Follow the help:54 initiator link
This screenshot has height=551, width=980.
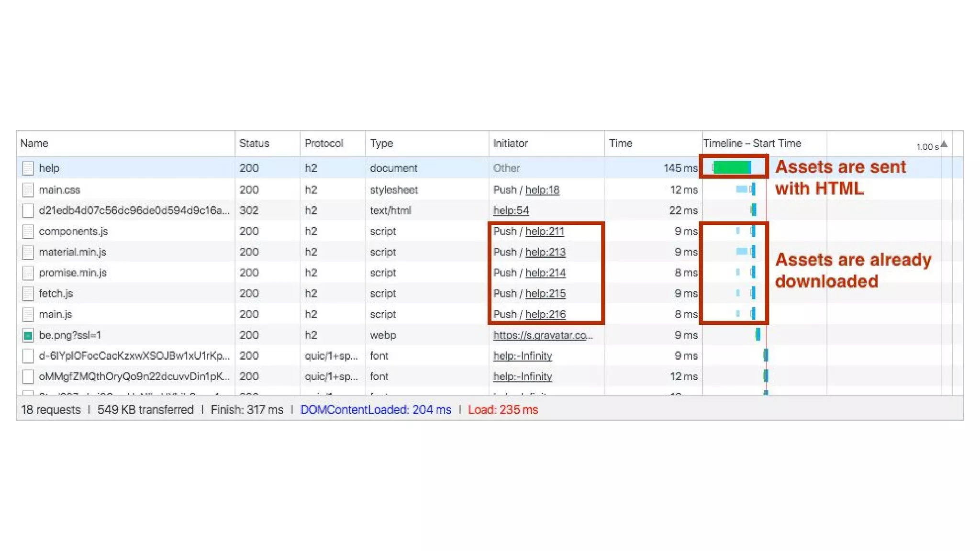[x=511, y=210]
